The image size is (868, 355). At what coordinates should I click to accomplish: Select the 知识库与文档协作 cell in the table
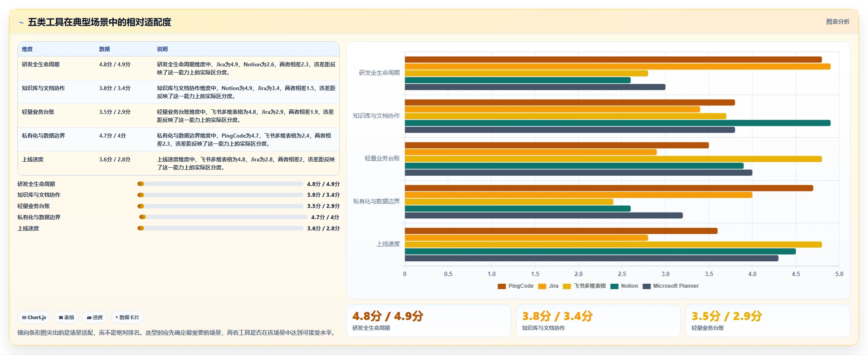point(43,88)
